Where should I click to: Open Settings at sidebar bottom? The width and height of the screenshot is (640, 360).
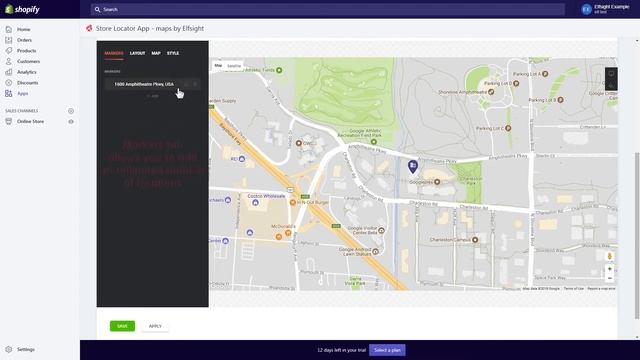[25, 349]
